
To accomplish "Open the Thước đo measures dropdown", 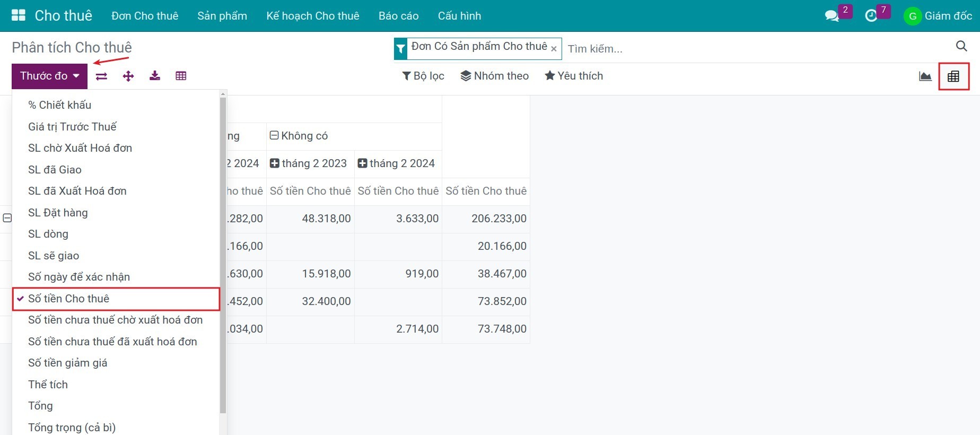I will pos(49,76).
